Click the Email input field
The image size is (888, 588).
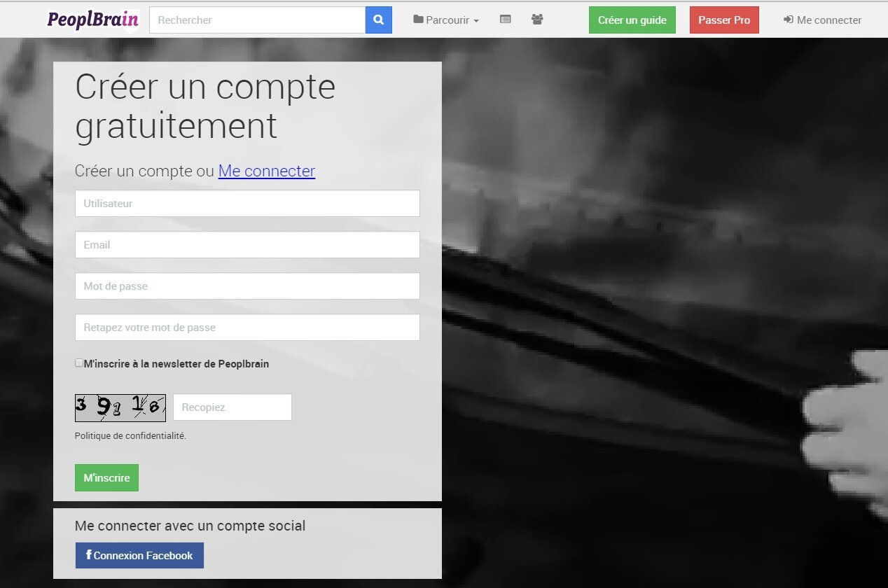coord(247,245)
